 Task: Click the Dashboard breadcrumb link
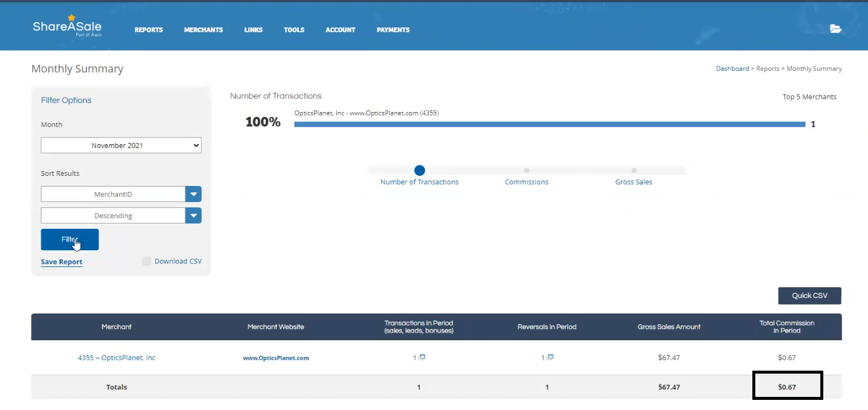coord(732,69)
